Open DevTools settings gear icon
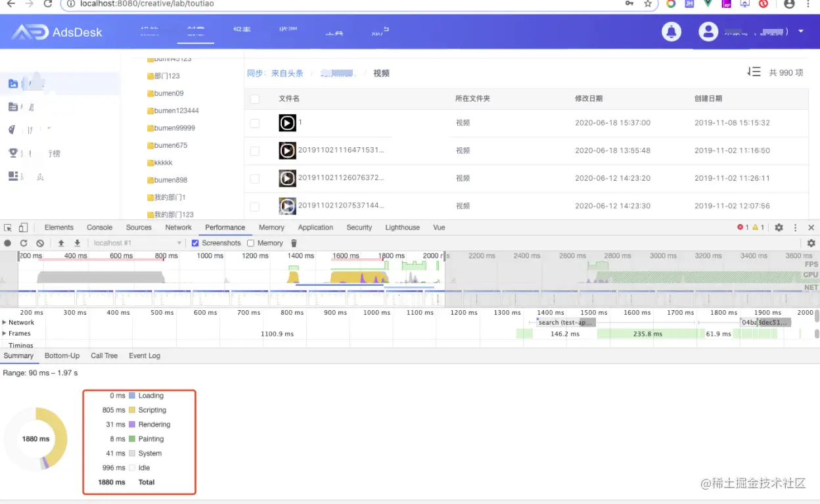The height and width of the screenshot is (504, 820). click(779, 227)
